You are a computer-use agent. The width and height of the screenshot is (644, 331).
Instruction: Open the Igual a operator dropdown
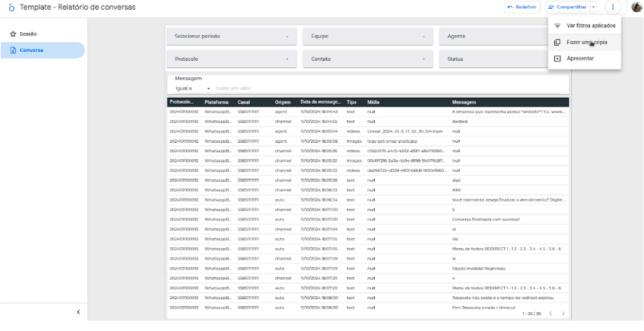193,88
